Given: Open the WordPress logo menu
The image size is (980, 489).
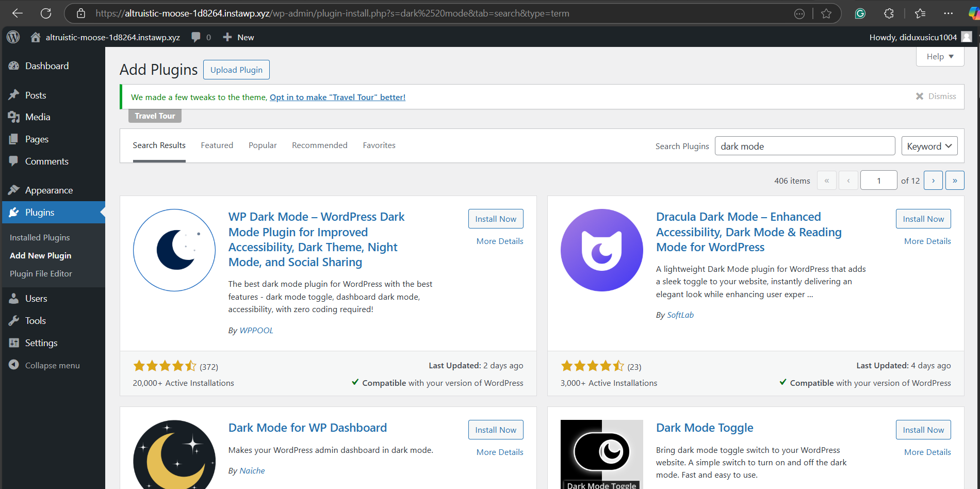Looking at the screenshot, I should pos(13,37).
